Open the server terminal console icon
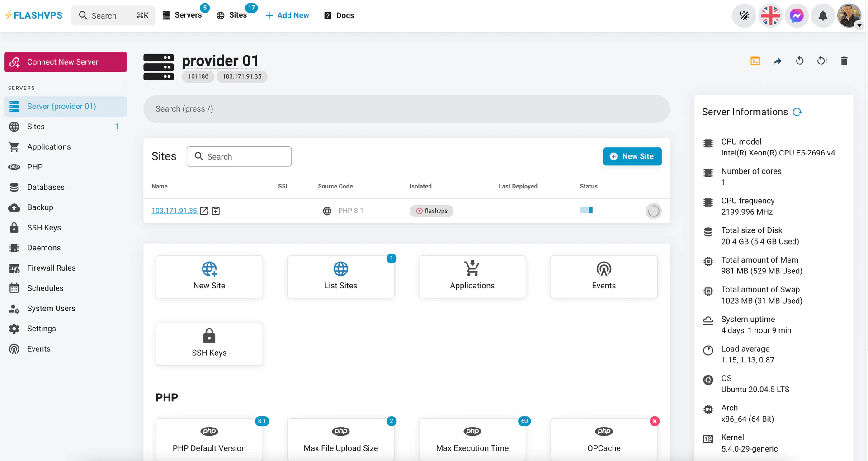The width and height of the screenshot is (868, 461). pyautogui.click(x=755, y=61)
